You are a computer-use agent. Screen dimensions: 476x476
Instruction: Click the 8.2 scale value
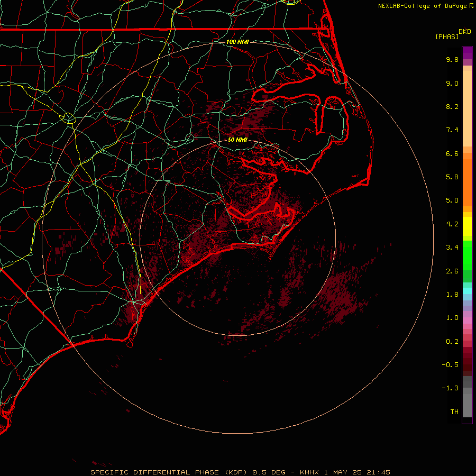pos(452,106)
